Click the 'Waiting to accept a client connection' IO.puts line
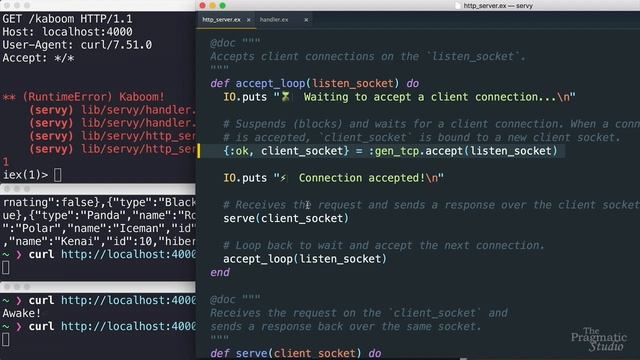The width and height of the screenshot is (640, 360). coord(399,97)
